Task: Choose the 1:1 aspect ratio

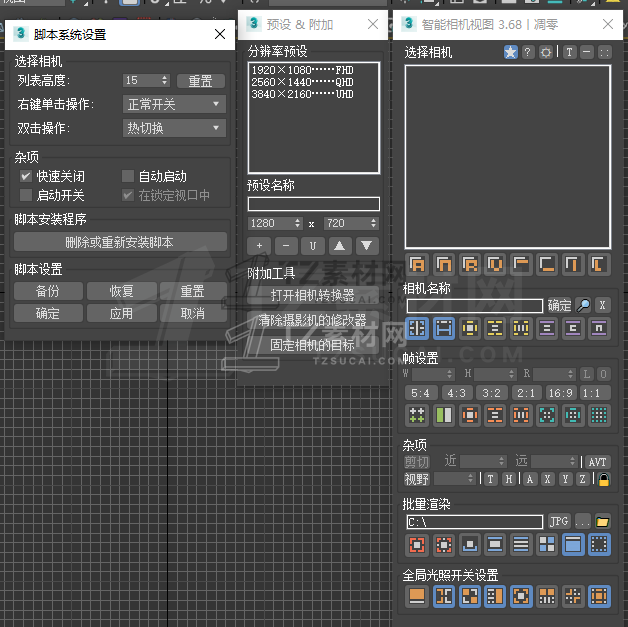Action: [x=594, y=393]
